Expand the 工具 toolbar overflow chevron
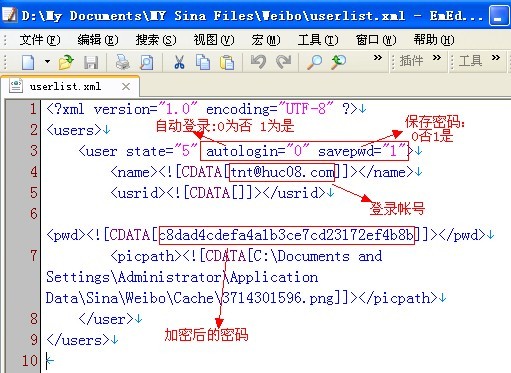511x373 pixels. point(496,58)
